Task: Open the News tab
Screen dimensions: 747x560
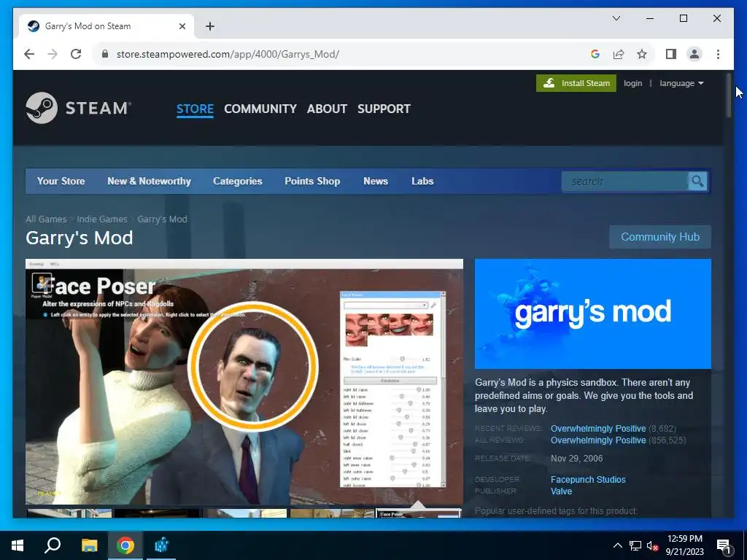Action: (x=376, y=181)
